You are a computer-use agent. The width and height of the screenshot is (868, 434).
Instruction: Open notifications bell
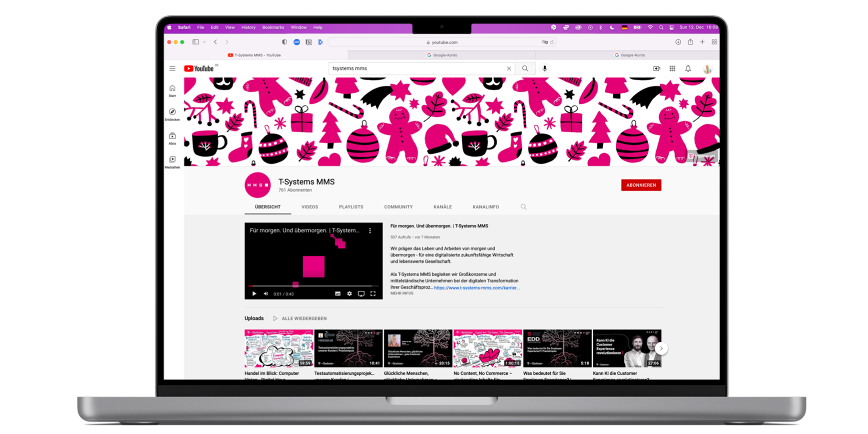click(688, 69)
